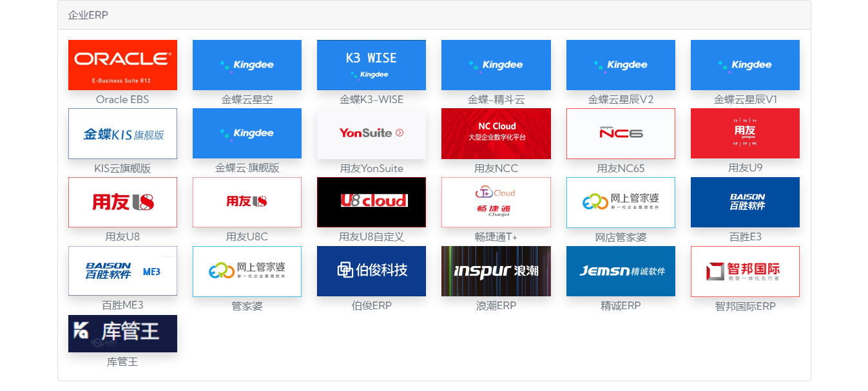The height and width of the screenshot is (391, 868).
Task: Open the Kingdee tile for 金蝶云星辰V2
Action: pos(621,65)
